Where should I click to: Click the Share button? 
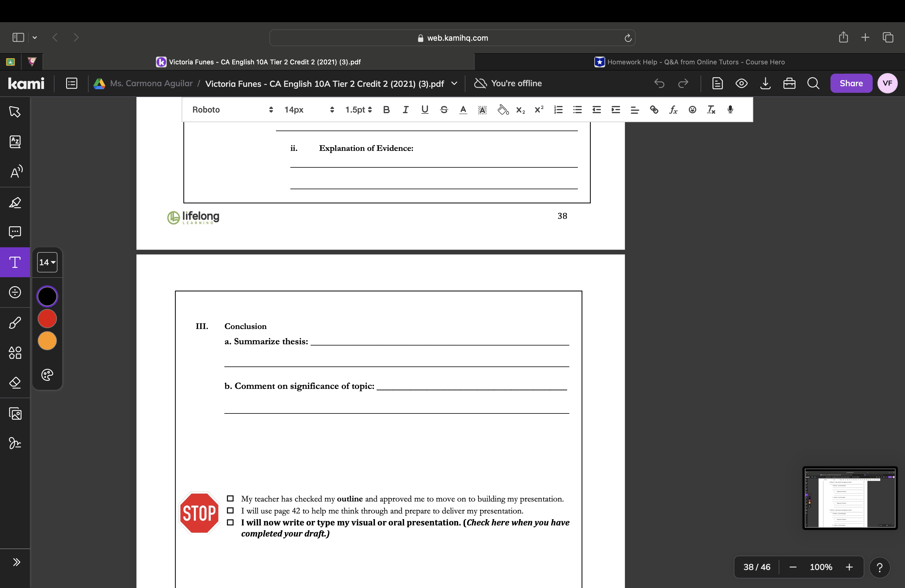(x=851, y=83)
